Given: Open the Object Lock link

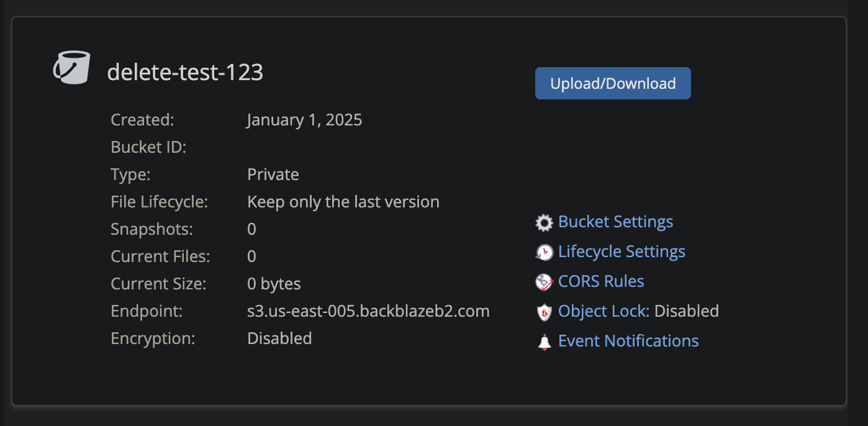Looking at the screenshot, I should point(604,311).
